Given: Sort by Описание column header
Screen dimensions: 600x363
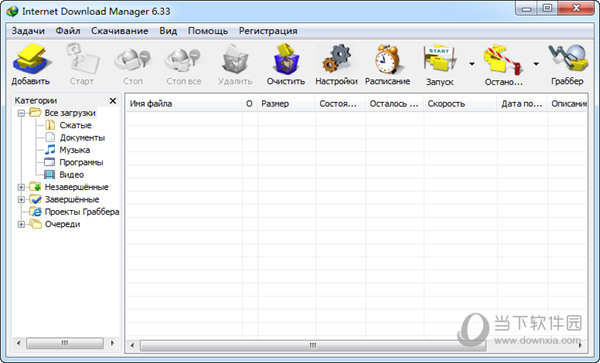Looking at the screenshot, I should click(568, 104).
